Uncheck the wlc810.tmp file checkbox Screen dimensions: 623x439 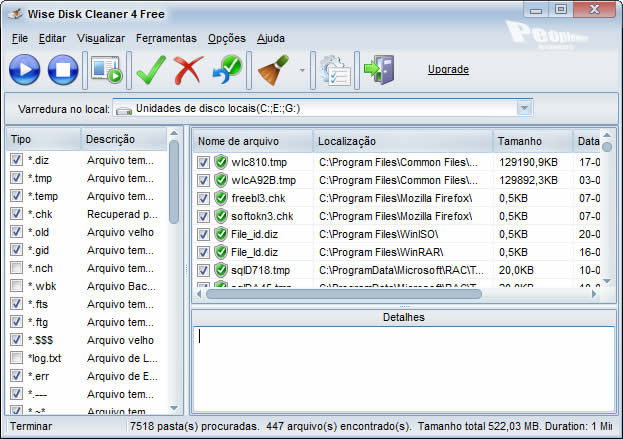coord(203,162)
